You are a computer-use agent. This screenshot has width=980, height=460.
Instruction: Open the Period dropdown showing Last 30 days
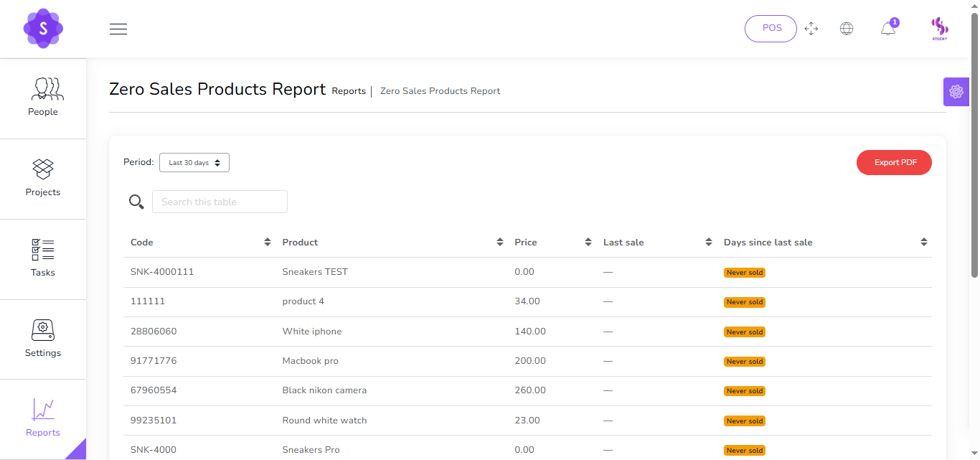tap(194, 162)
